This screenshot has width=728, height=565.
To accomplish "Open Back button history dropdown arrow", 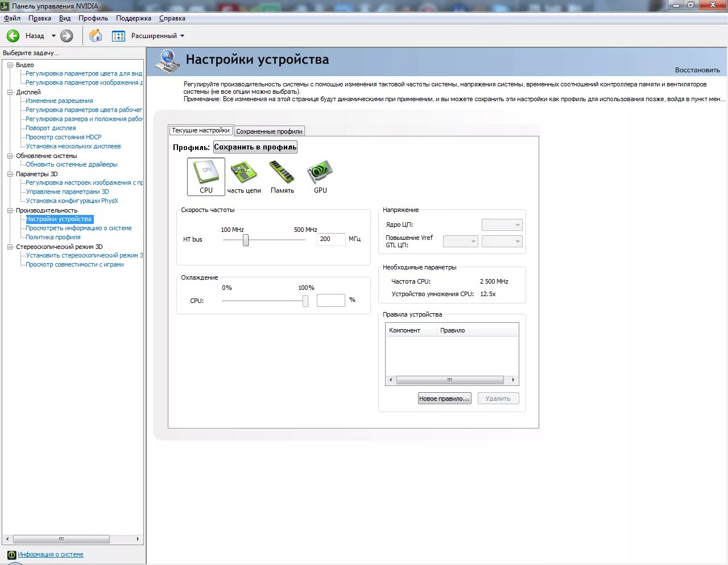I will click(53, 36).
